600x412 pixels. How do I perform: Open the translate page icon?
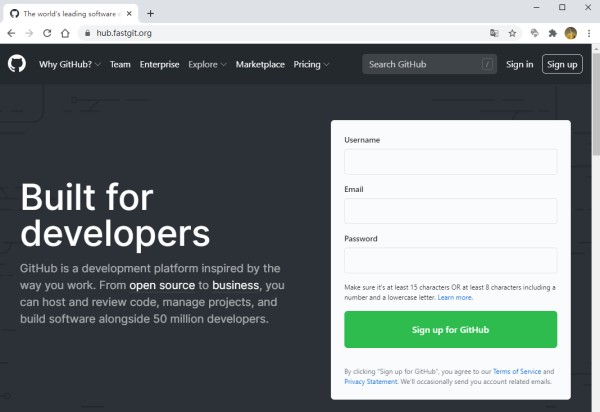(494, 33)
